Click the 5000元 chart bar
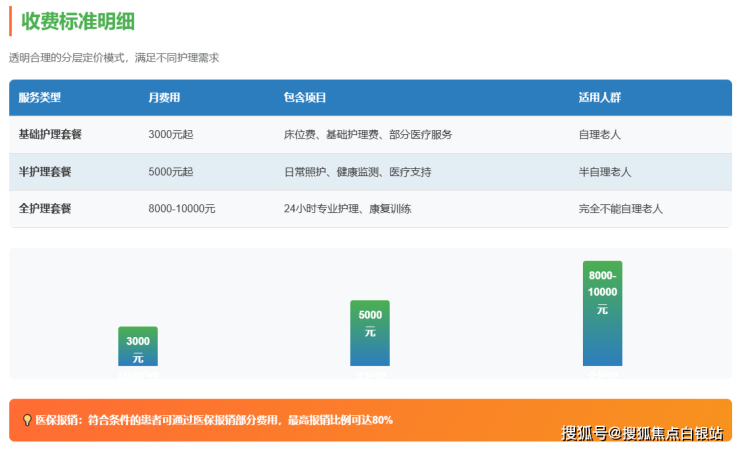 (370, 333)
